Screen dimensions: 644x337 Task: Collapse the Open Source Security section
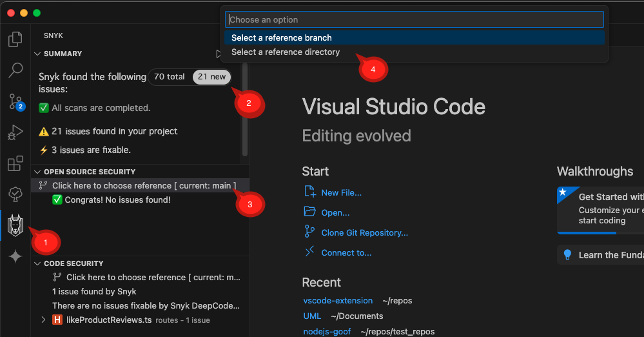point(37,172)
